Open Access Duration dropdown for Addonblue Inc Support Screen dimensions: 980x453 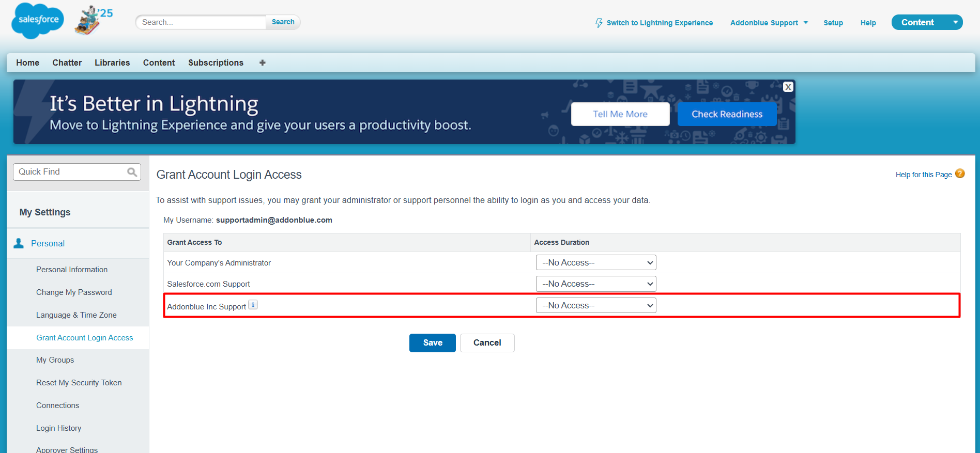coord(596,305)
